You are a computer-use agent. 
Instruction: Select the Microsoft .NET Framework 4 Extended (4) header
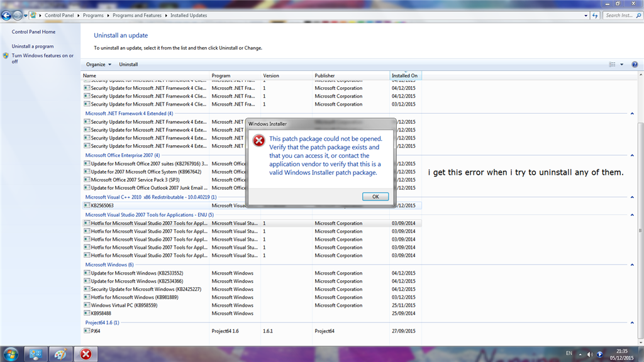click(129, 114)
